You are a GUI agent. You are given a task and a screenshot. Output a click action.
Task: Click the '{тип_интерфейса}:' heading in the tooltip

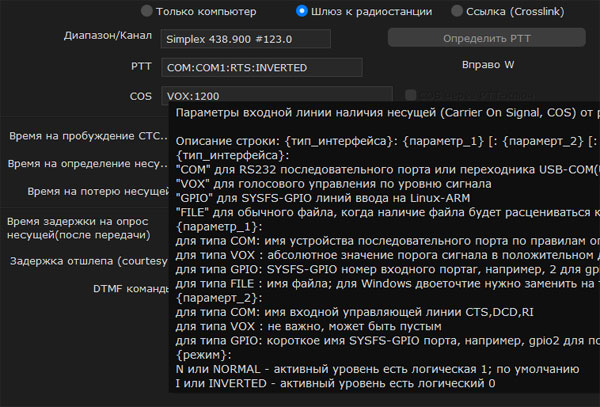(233, 155)
